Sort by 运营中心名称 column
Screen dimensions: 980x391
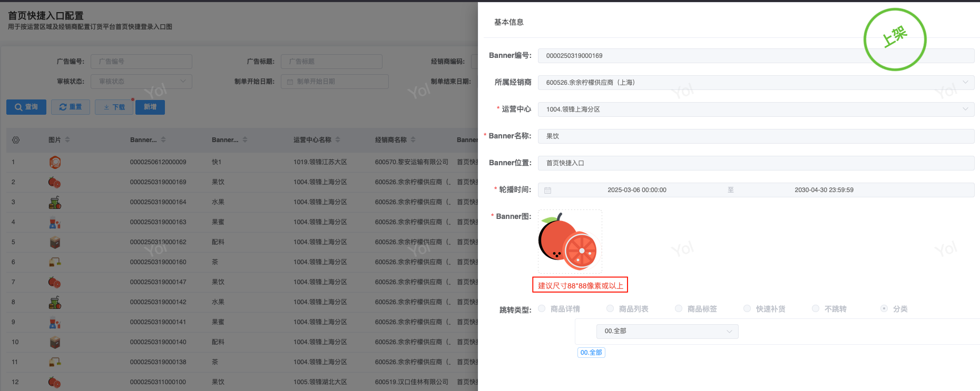pos(338,140)
